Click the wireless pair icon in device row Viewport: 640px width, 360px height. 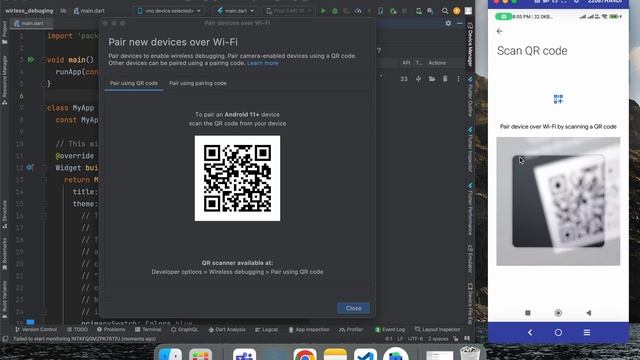click(x=418, y=79)
